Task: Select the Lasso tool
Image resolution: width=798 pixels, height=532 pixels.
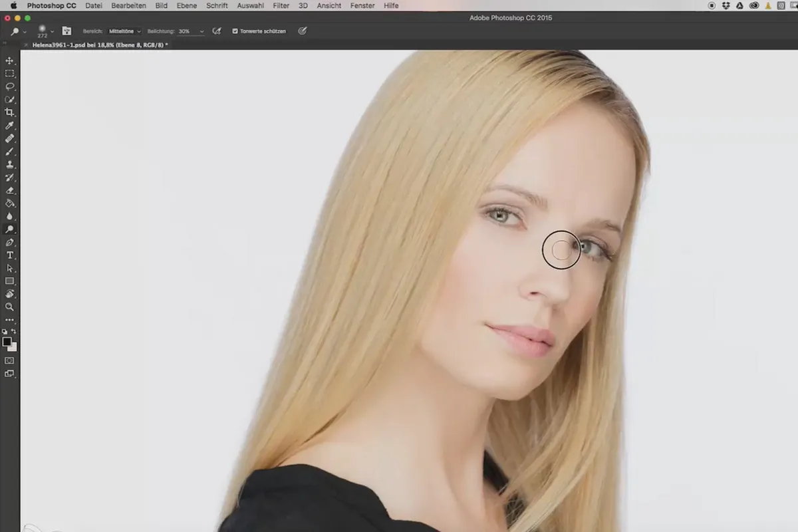Action: pyautogui.click(x=10, y=86)
